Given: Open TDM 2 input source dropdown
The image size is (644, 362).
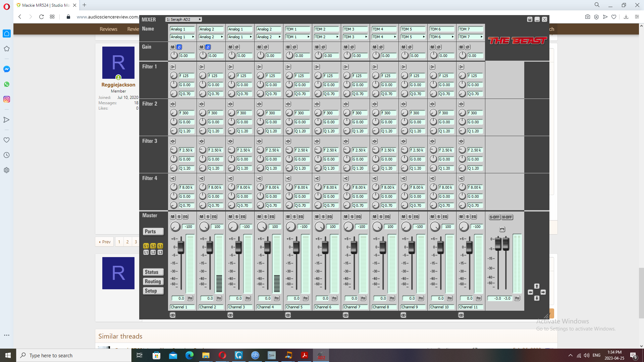Looking at the screenshot, I should (326, 37).
